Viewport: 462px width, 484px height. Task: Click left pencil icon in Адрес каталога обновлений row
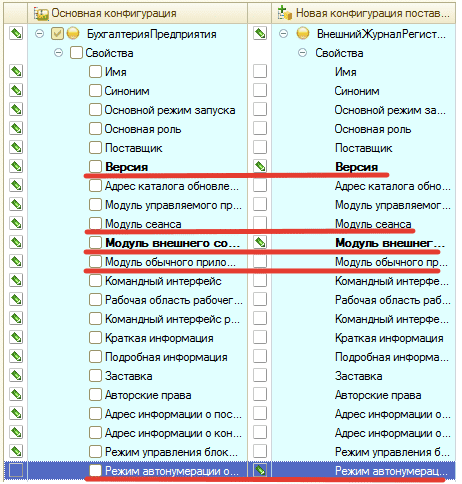[16, 186]
